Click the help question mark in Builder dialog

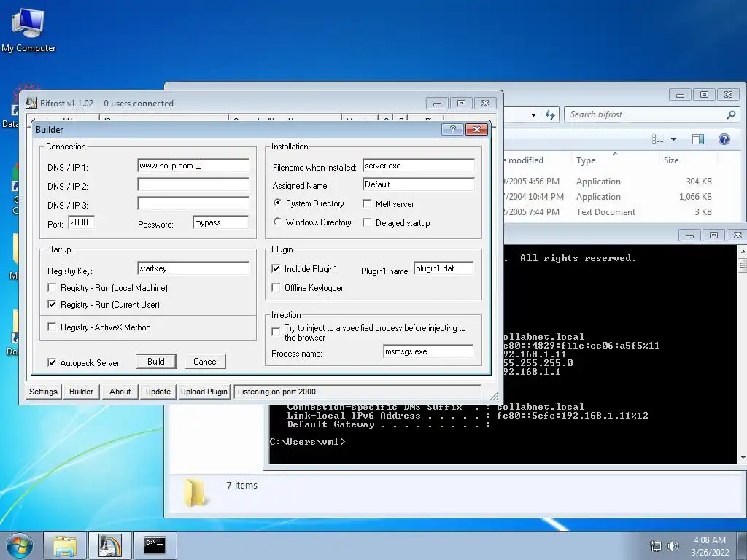click(x=452, y=130)
